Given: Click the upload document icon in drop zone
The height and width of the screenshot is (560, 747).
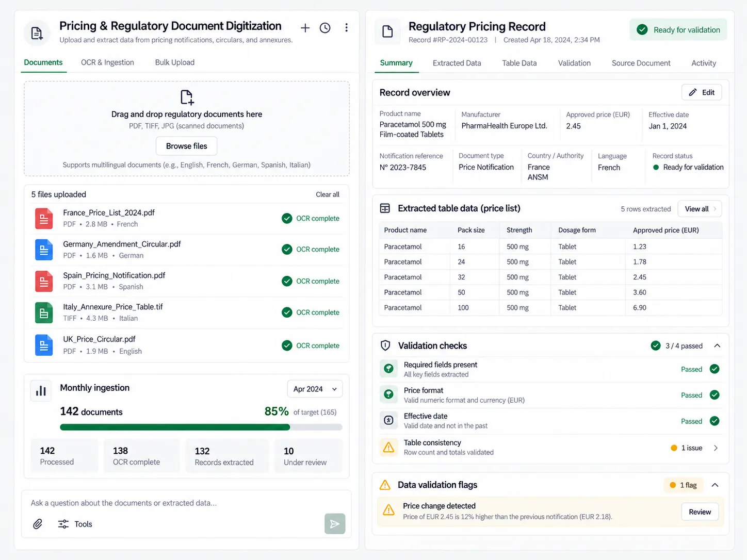Looking at the screenshot, I should [187, 97].
